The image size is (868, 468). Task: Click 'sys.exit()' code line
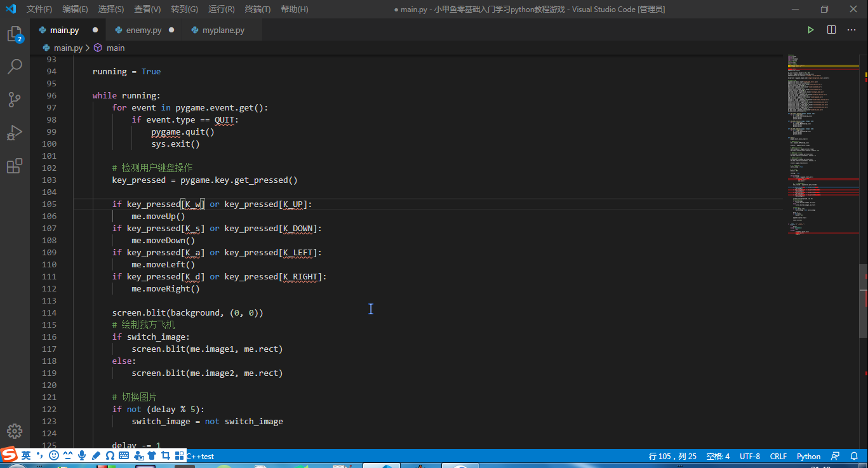coord(175,144)
